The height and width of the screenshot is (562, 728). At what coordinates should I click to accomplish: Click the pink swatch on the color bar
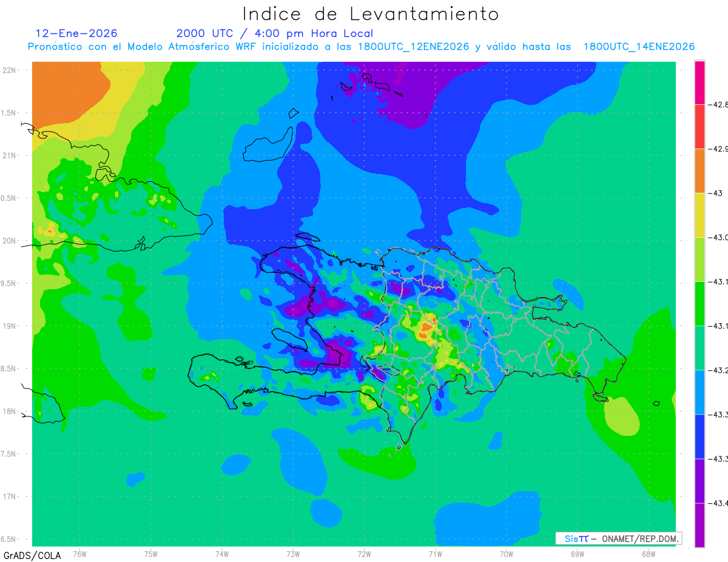pyautogui.click(x=699, y=82)
